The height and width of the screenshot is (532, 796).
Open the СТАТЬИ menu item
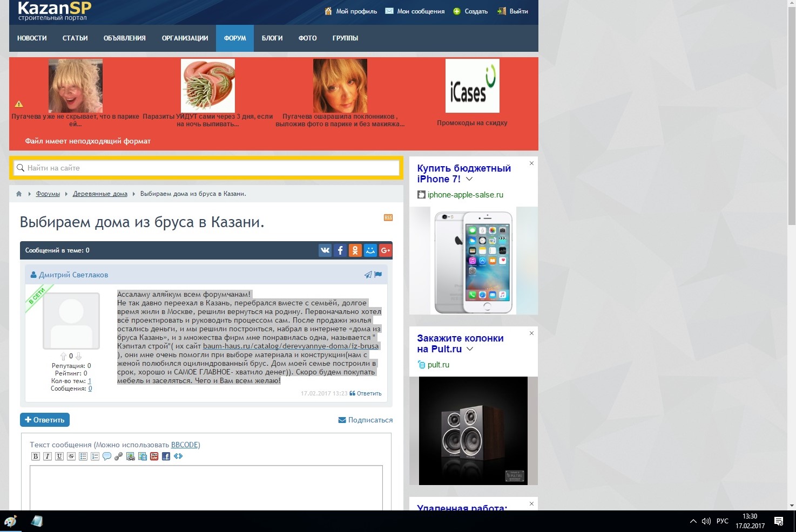pyautogui.click(x=75, y=38)
